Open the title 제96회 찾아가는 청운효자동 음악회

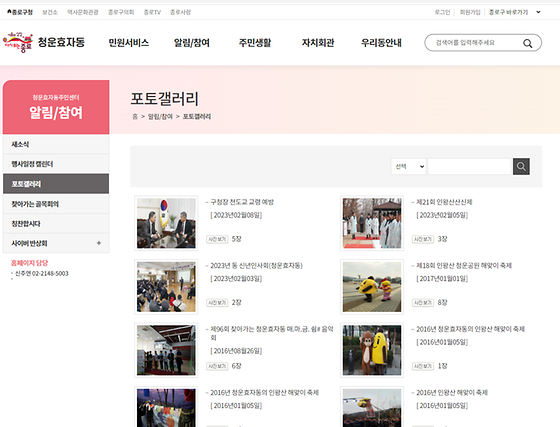coord(271,333)
